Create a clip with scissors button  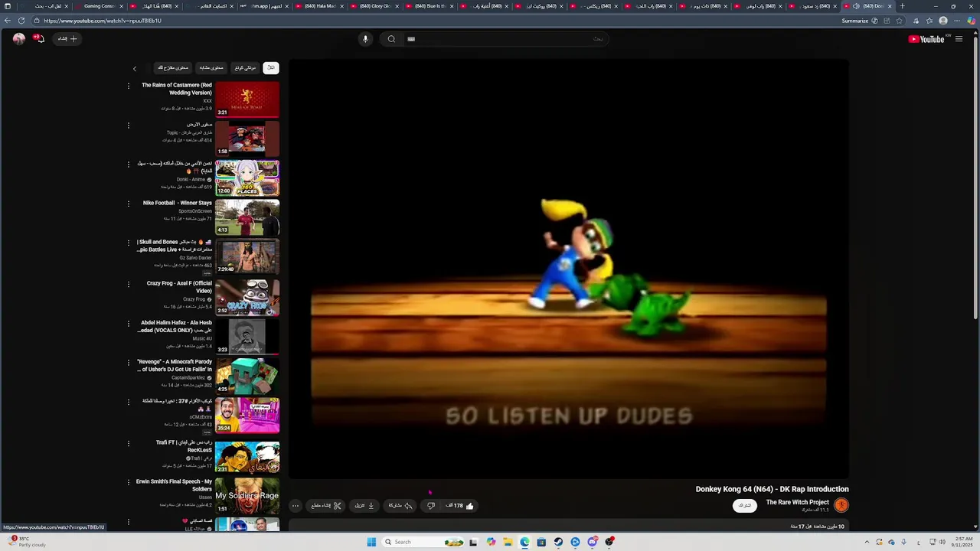[x=327, y=506]
